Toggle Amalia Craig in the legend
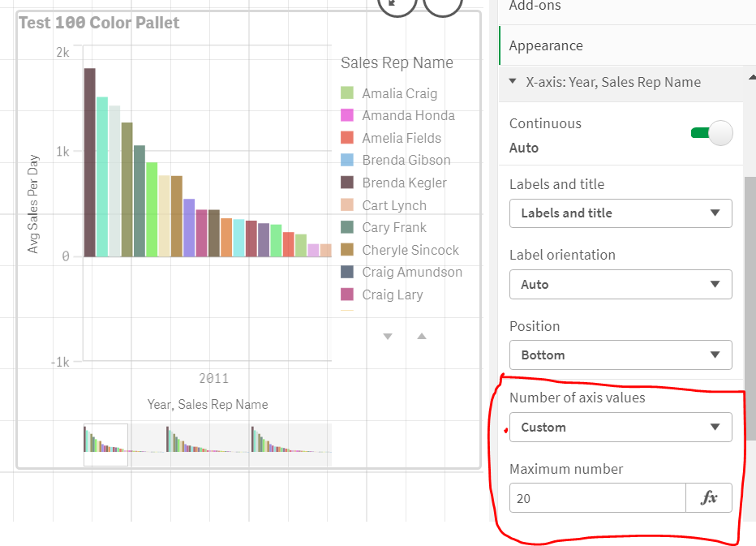The width and height of the screenshot is (756, 546). pos(399,93)
